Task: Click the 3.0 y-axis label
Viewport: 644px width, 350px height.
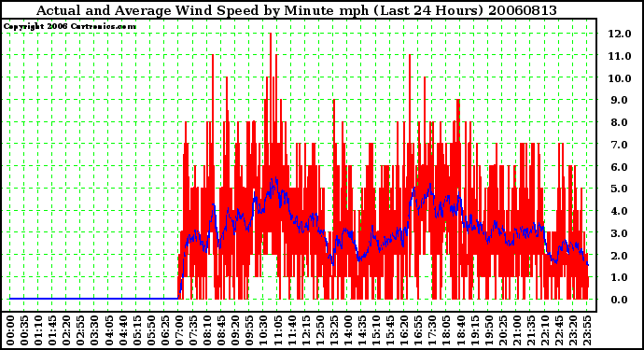Action: click(620, 233)
